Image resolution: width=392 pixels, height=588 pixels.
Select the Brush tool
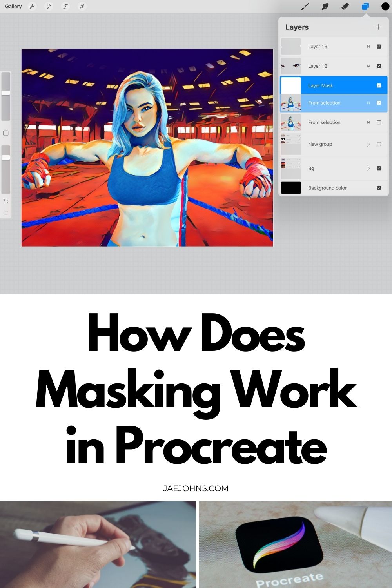(305, 6)
